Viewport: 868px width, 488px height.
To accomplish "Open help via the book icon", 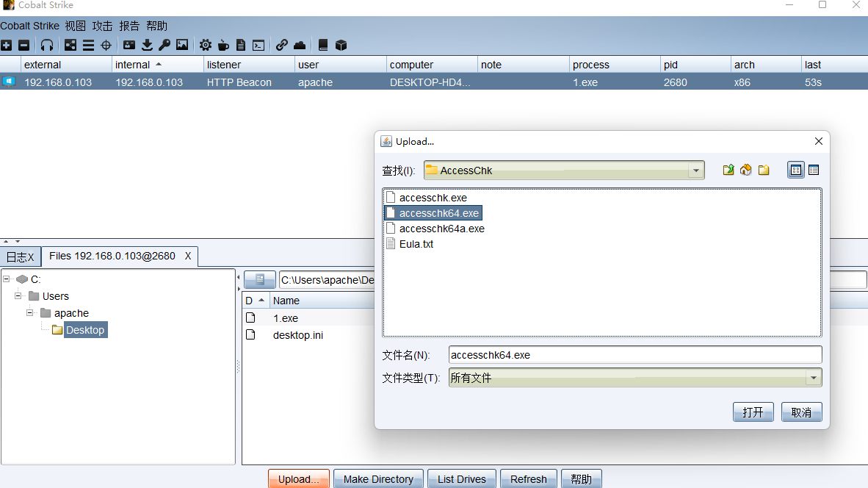I will 322,46.
